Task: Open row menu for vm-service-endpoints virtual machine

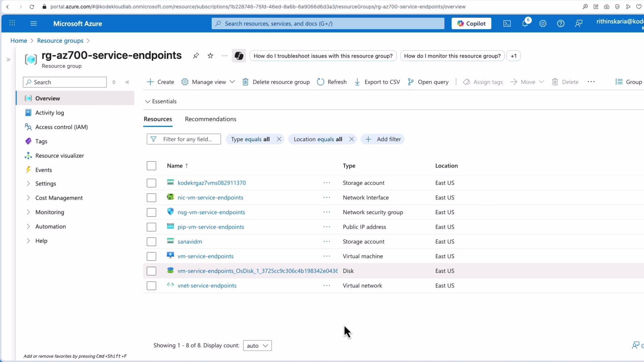Action: point(327,256)
